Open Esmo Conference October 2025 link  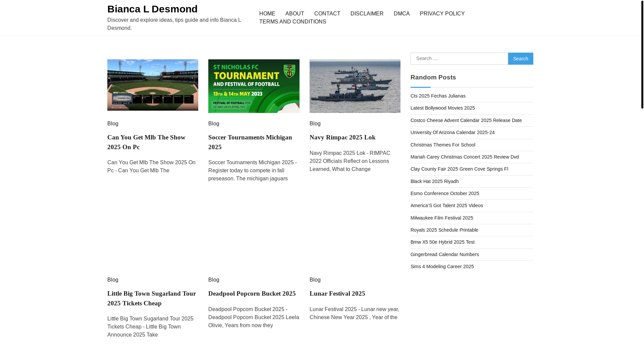pos(444,193)
